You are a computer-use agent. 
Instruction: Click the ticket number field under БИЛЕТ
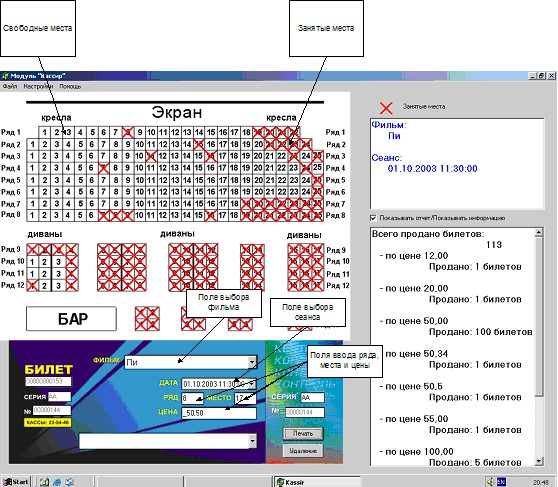point(48,382)
